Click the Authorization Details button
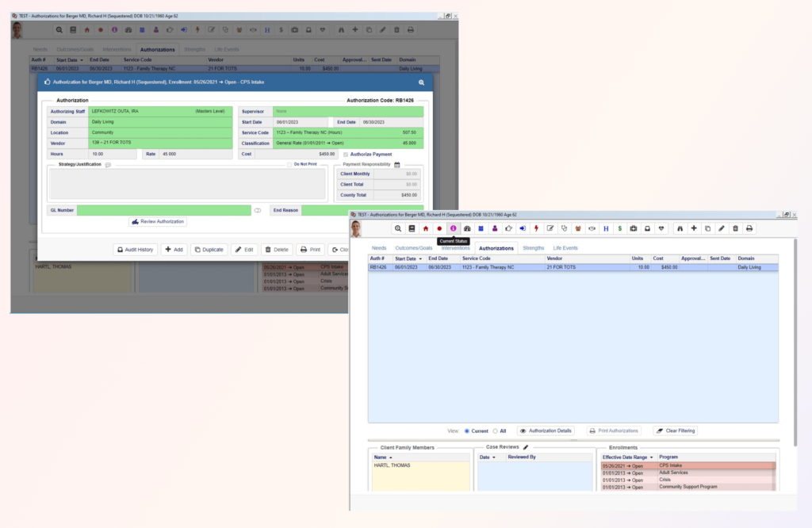 point(546,430)
